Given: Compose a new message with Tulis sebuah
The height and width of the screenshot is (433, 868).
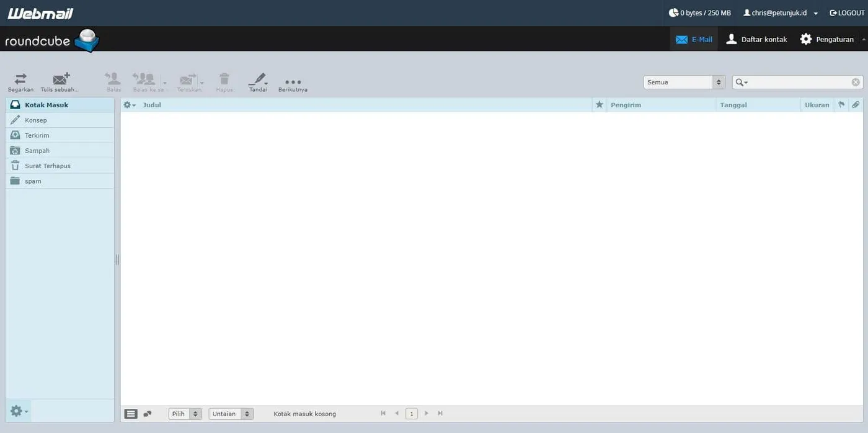Looking at the screenshot, I should tap(61, 79).
